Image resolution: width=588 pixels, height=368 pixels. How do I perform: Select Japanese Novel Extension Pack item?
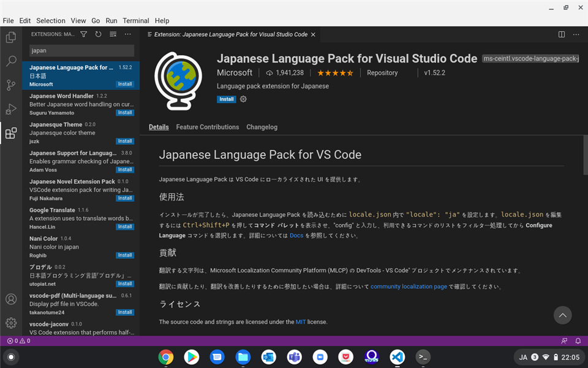point(81,190)
